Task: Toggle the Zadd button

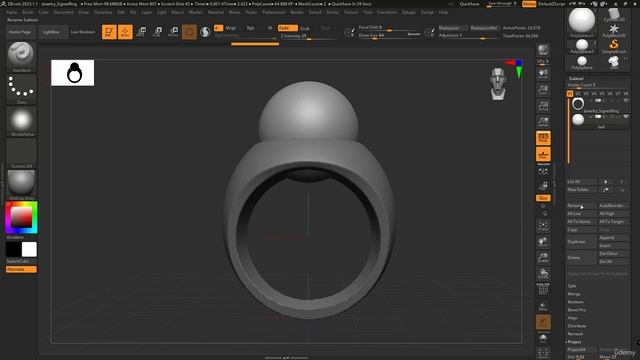Action: 287,28
